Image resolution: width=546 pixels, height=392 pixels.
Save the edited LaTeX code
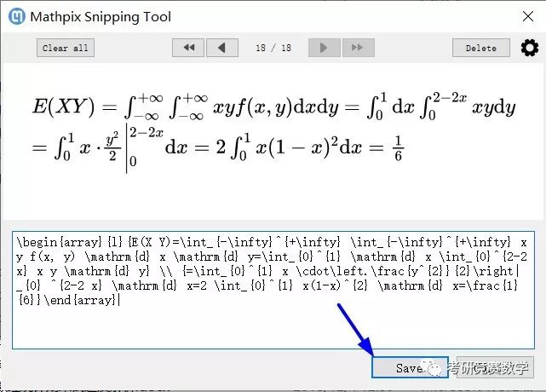[x=407, y=367]
